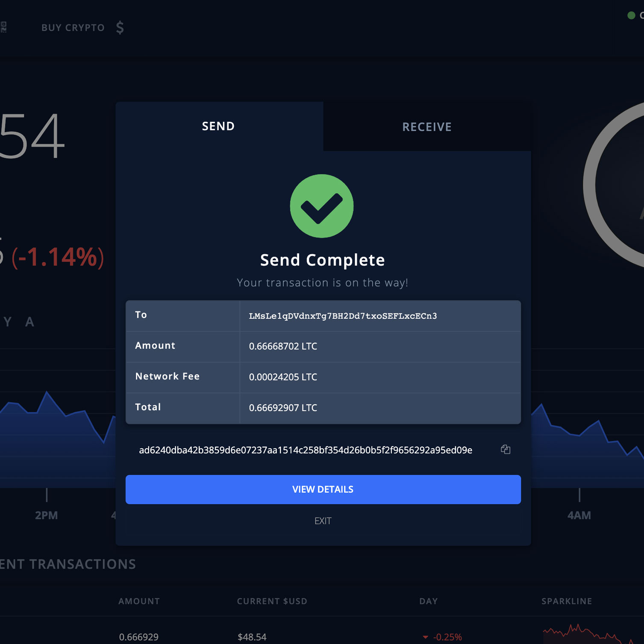Click the VIEW DETAILS button
This screenshot has width=644, height=644.
pyautogui.click(x=323, y=489)
